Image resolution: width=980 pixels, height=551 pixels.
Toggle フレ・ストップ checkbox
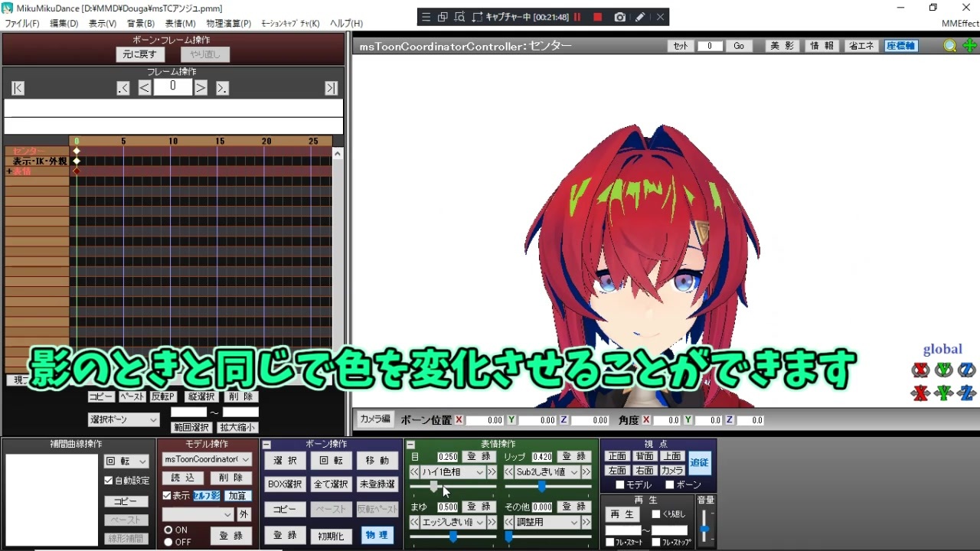click(656, 543)
